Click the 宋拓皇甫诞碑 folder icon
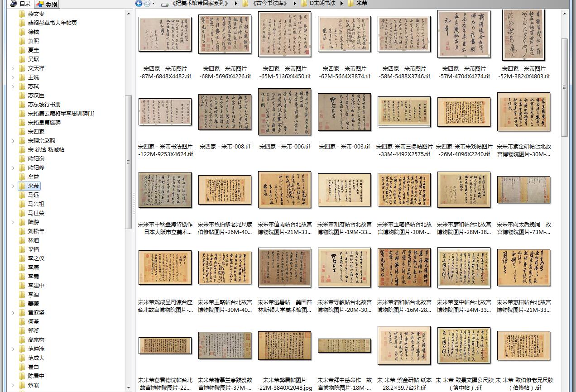Screen dimensions: 576x392 (22, 122)
